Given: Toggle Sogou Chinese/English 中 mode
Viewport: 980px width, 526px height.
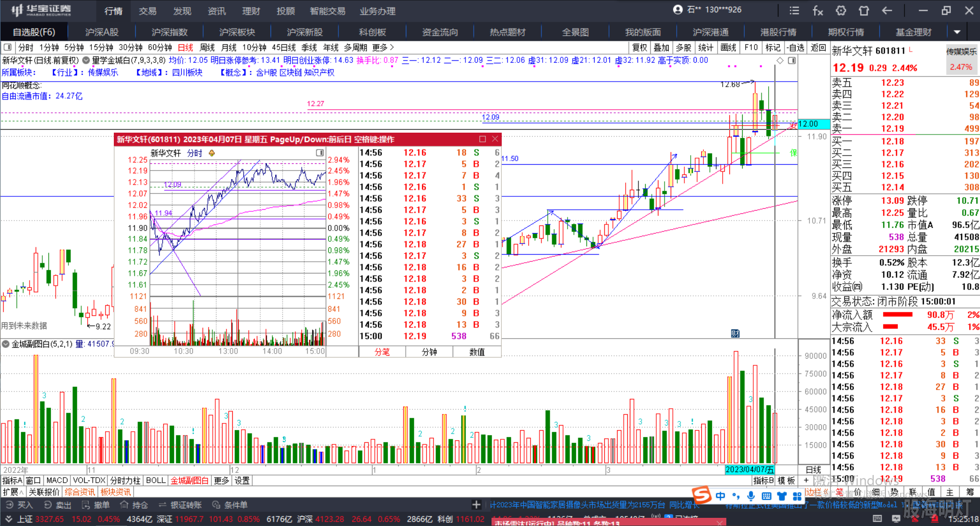Looking at the screenshot, I should [720, 496].
